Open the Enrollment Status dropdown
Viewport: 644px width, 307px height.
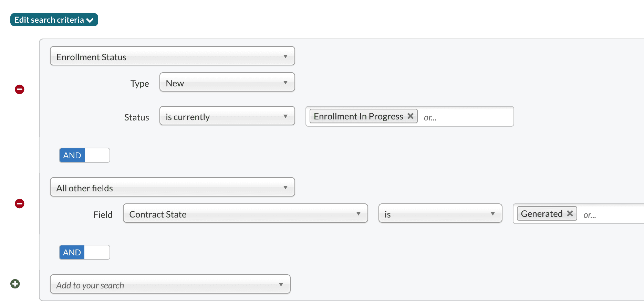click(172, 56)
